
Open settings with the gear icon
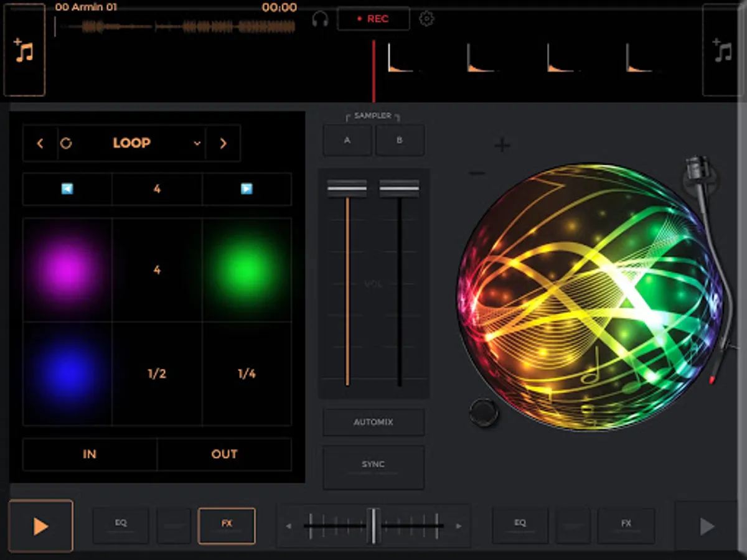[426, 19]
